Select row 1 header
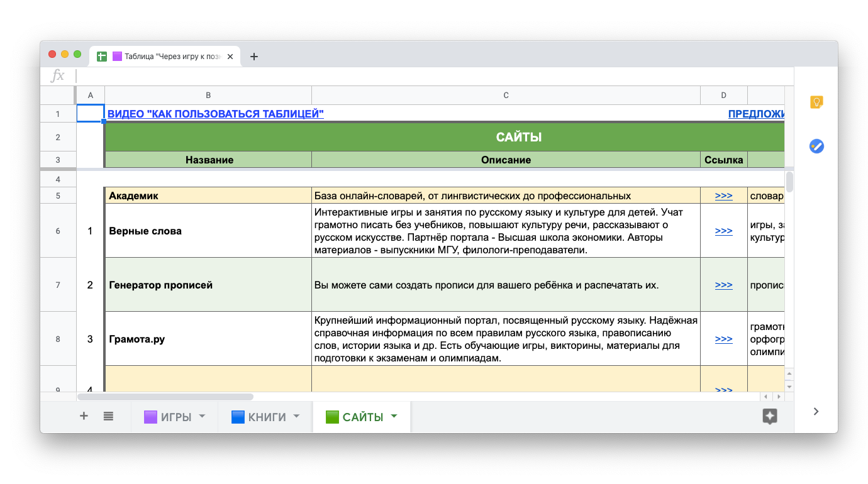Viewport: 868px width, 484px height. click(x=58, y=114)
